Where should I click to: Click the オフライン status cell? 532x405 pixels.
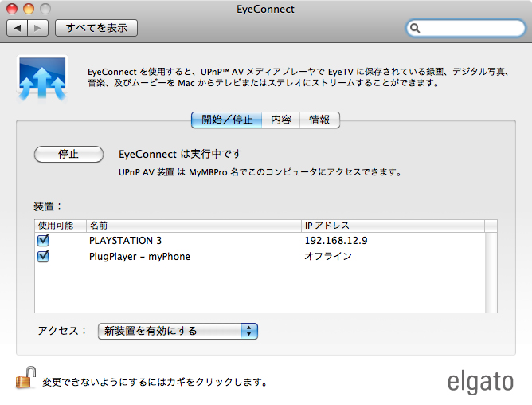coord(328,256)
